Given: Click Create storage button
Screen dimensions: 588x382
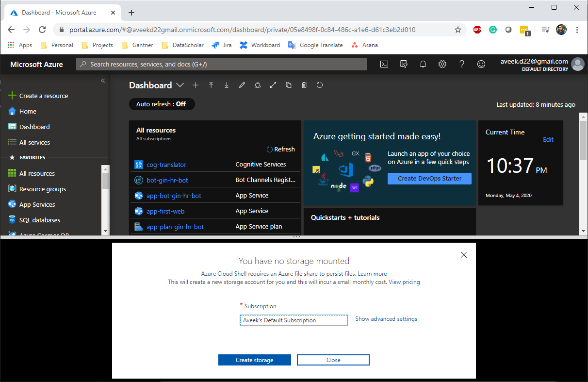Looking at the screenshot, I should [x=255, y=360].
